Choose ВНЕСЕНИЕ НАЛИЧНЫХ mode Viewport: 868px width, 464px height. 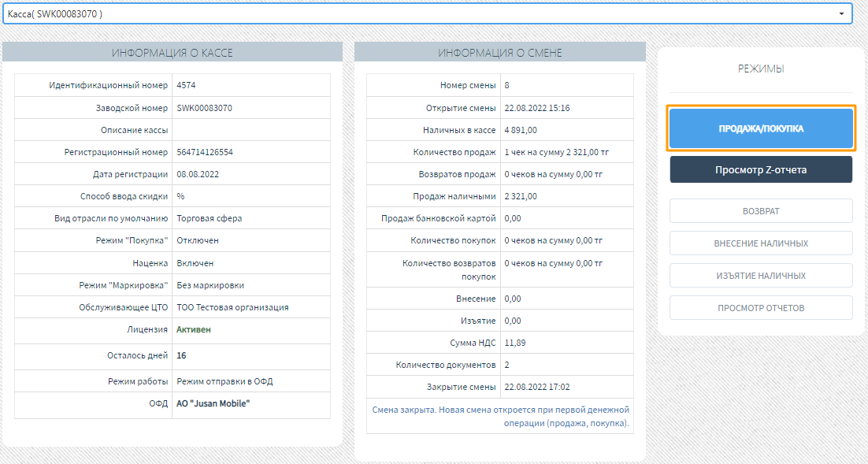point(761,243)
